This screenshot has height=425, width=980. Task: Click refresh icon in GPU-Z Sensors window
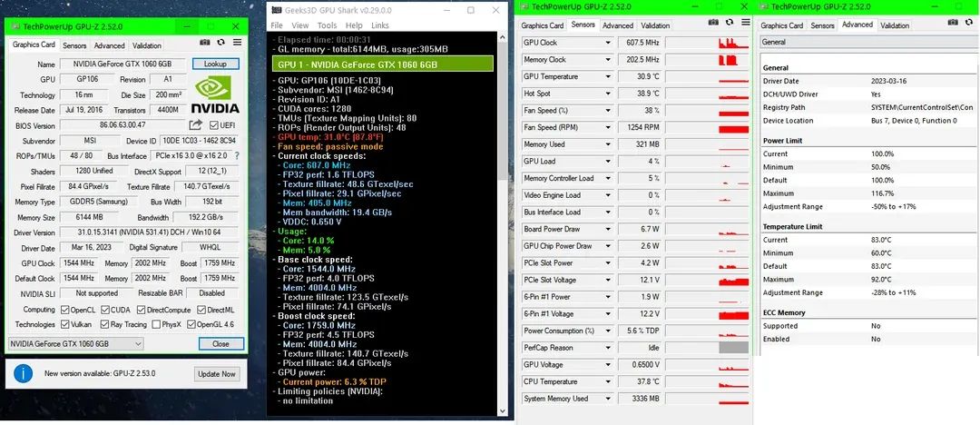tap(730, 23)
